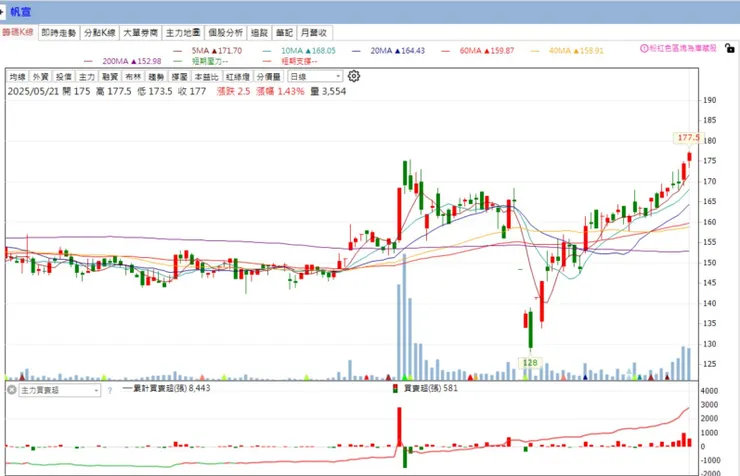Image resolution: width=740 pixels, height=476 pixels.
Task: Go to the 主力地圖 tab
Action: [x=183, y=33]
